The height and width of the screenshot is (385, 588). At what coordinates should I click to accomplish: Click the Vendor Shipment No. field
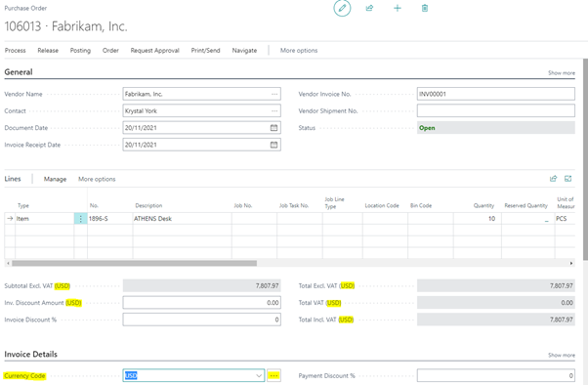pos(496,110)
